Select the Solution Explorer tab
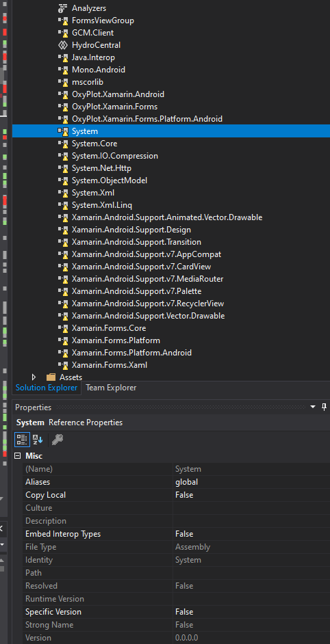 (46, 388)
